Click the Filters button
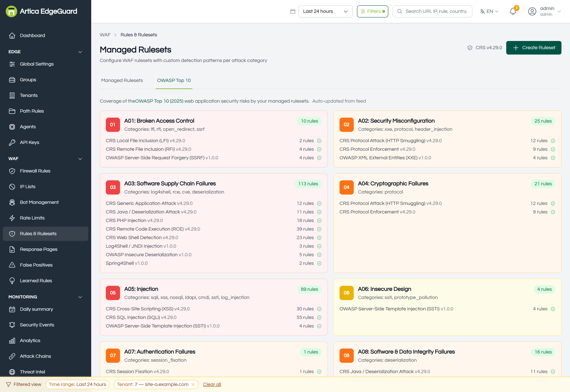The image size is (570, 392). pyautogui.click(x=372, y=12)
